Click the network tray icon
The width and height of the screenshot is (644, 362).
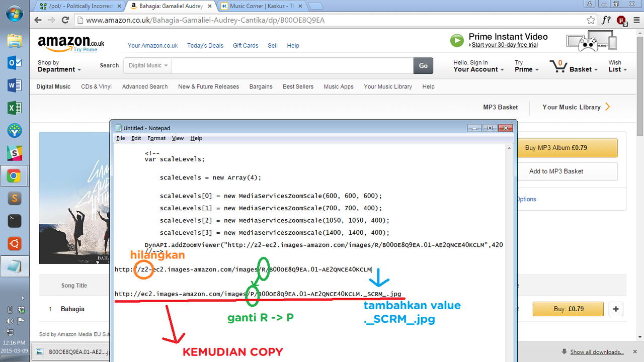[10, 332]
